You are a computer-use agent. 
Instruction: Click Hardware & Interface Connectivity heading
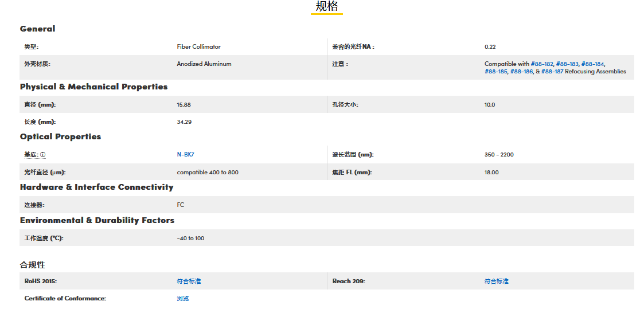(x=96, y=187)
